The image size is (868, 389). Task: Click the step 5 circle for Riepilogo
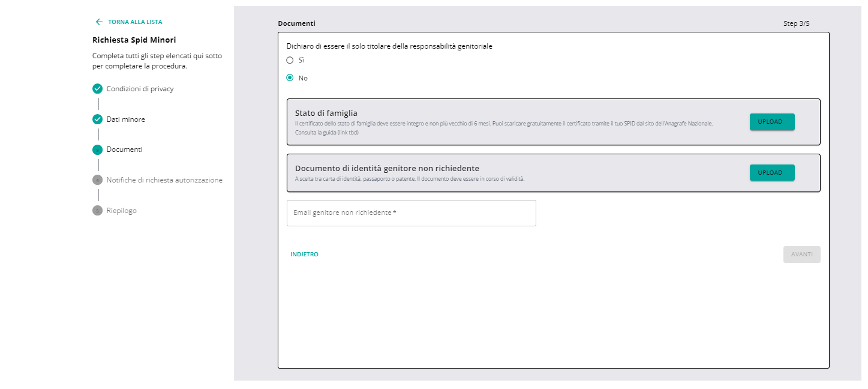(x=98, y=211)
